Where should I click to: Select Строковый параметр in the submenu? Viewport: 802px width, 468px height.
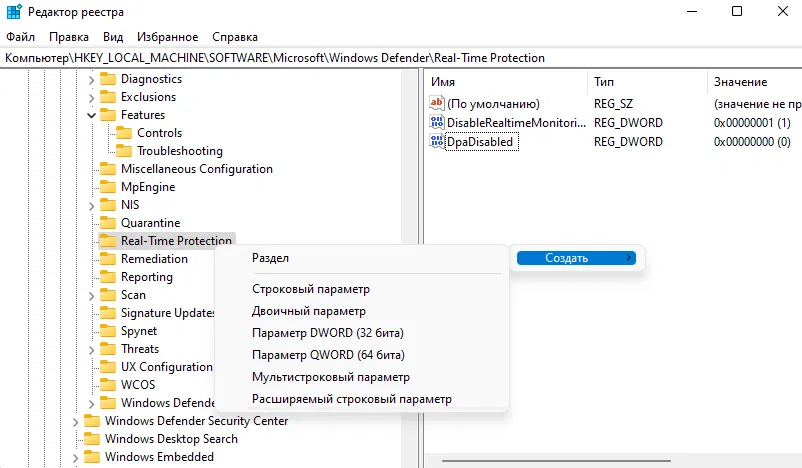pos(311,289)
